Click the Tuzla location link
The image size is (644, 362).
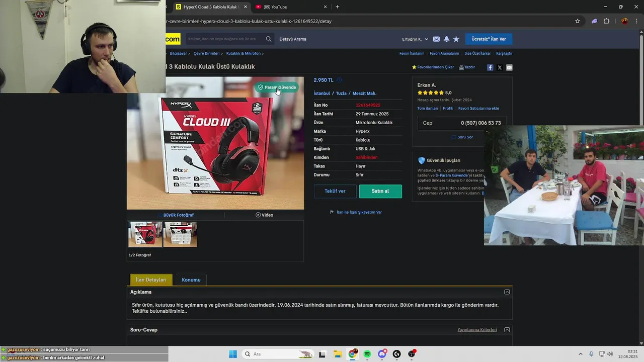(x=341, y=94)
